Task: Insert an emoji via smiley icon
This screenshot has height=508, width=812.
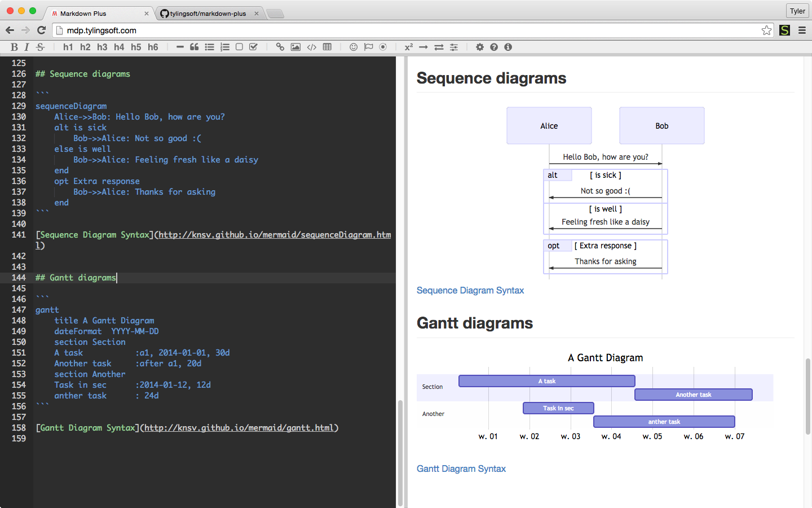Action: click(x=354, y=47)
